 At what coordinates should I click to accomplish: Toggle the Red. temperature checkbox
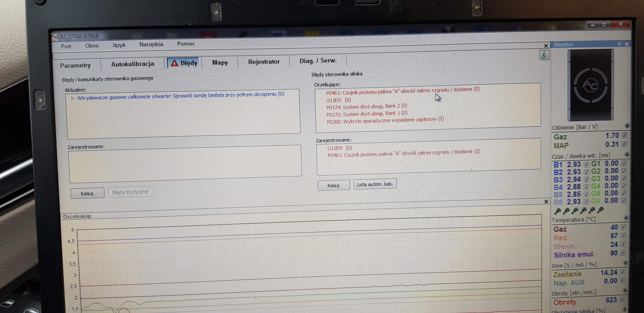[623, 236]
